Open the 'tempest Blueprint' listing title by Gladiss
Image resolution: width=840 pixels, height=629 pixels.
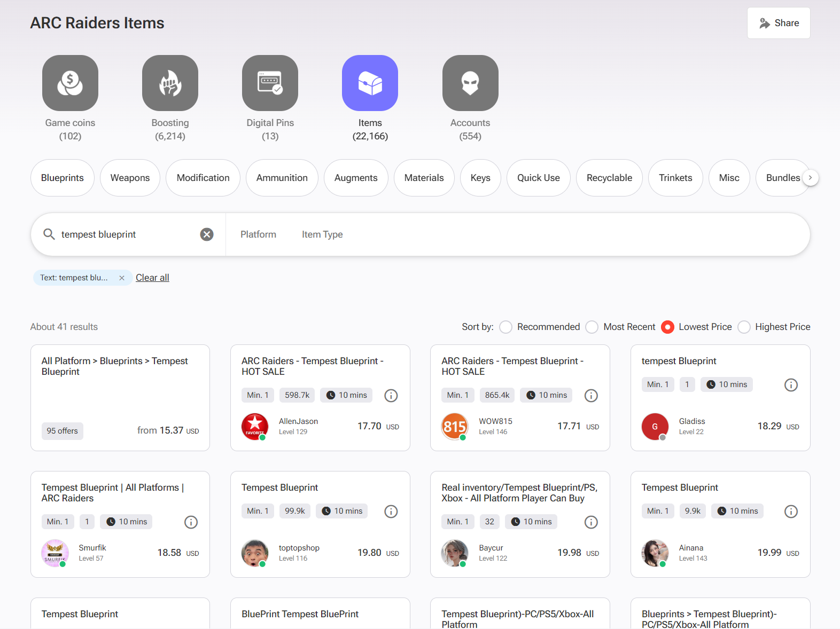pos(679,361)
